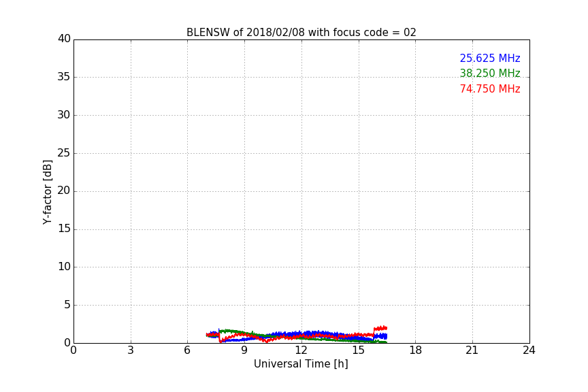Click the x-axis tick label '12'
Image resolution: width=588 pixels, height=392 pixels.
[x=301, y=350]
